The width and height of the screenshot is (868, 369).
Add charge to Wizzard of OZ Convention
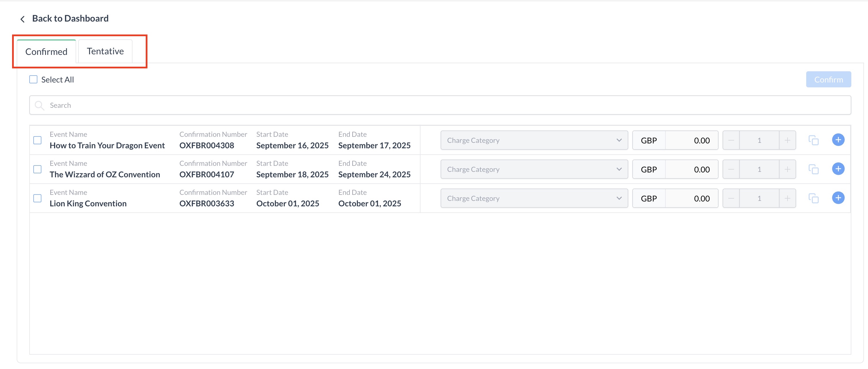pos(838,169)
